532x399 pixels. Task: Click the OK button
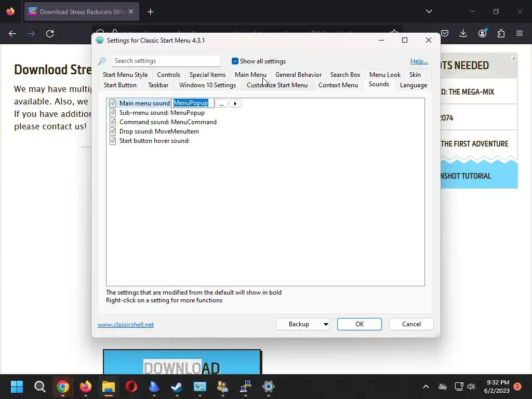point(360,324)
